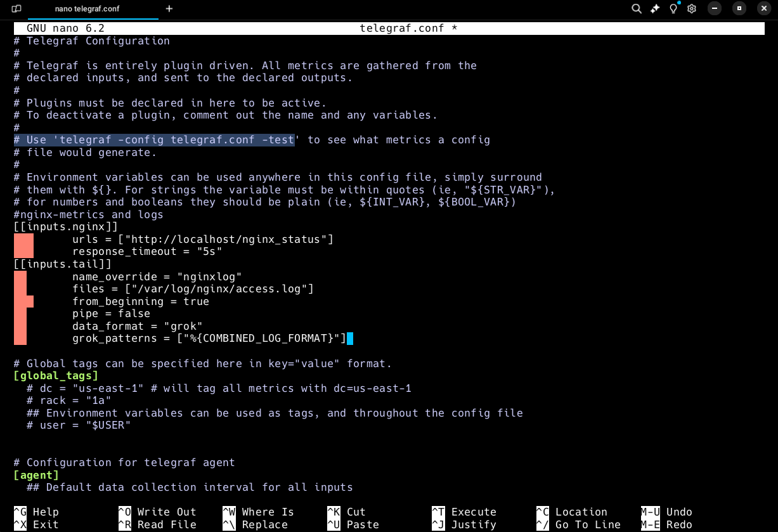The image size is (778, 532).
Task: Click the sparkle AI assistant icon
Action: coord(655,9)
